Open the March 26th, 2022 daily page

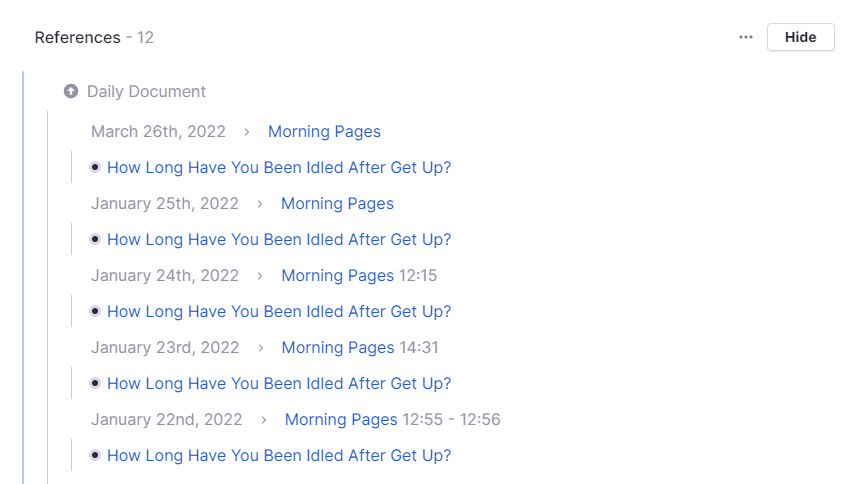(158, 131)
